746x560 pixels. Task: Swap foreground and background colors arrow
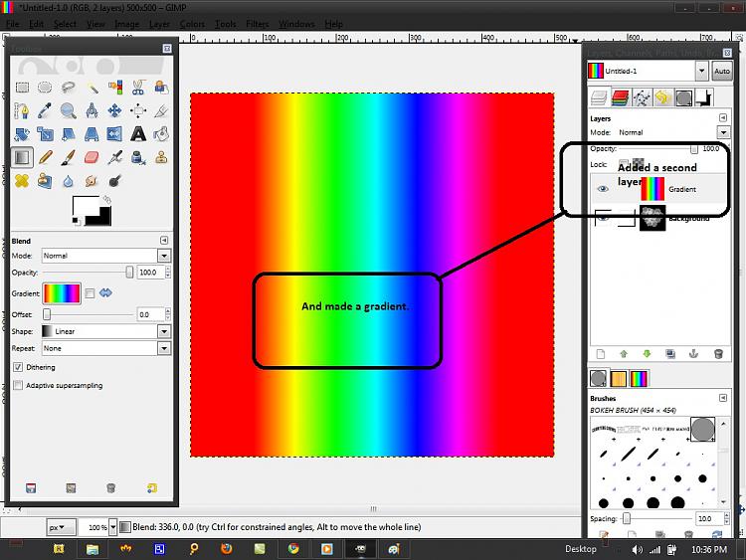pos(107,200)
